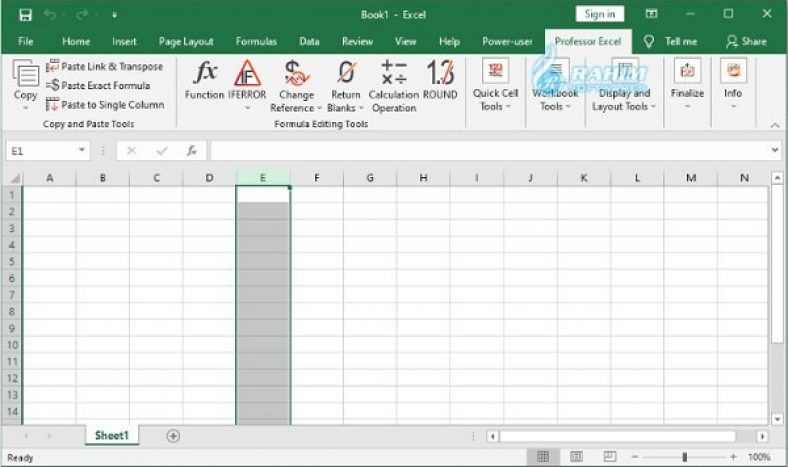Image resolution: width=788 pixels, height=467 pixels.
Task: Switch to the Home tab
Action: pyautogui.click(x=76, y=42)
